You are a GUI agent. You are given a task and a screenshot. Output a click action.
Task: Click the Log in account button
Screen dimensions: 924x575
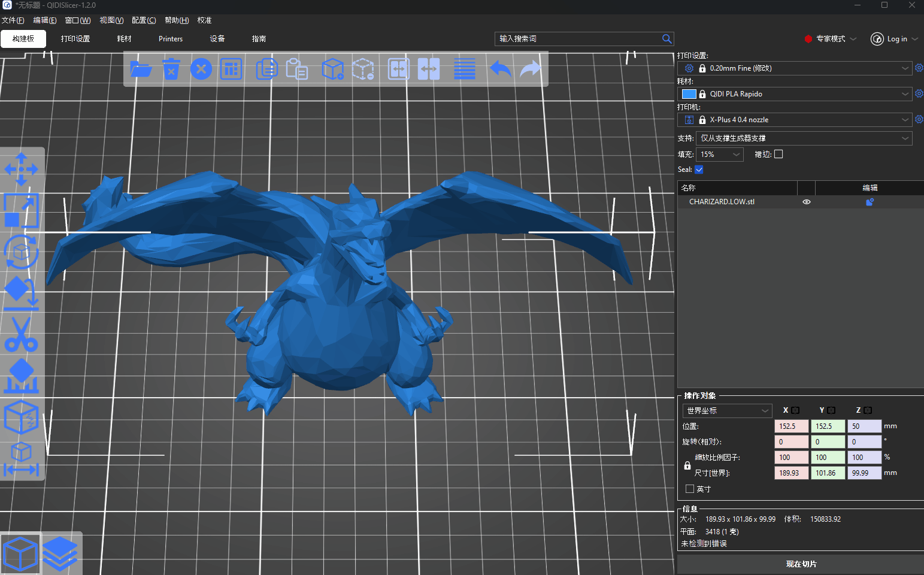(x=889, y=39)
